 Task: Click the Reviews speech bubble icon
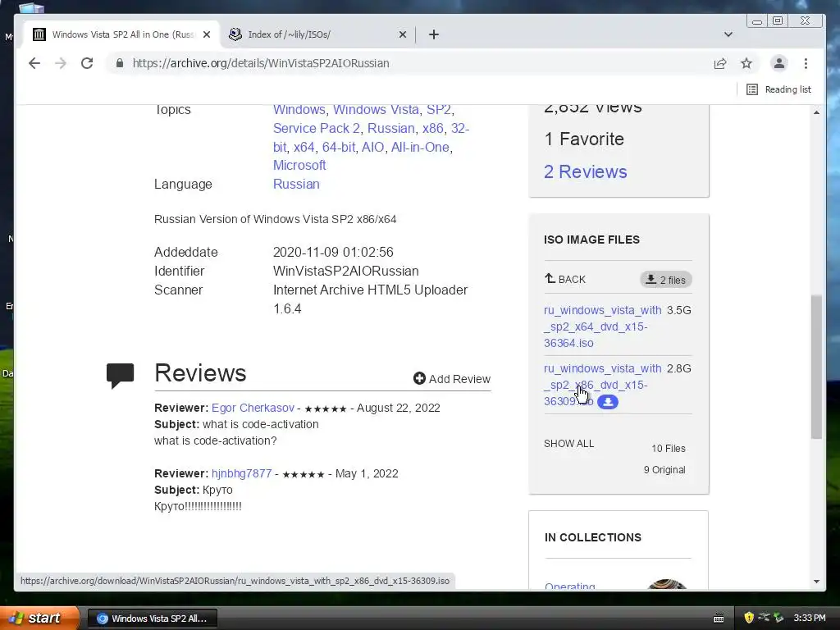pos(120,376)
